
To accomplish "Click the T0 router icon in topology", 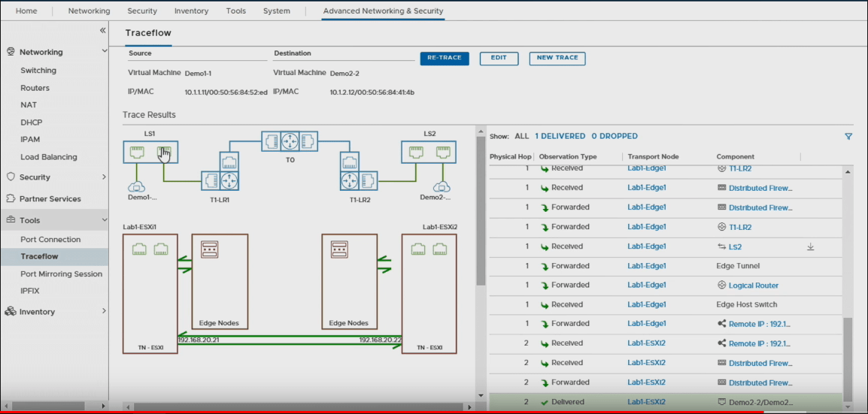I will point(290,142).
